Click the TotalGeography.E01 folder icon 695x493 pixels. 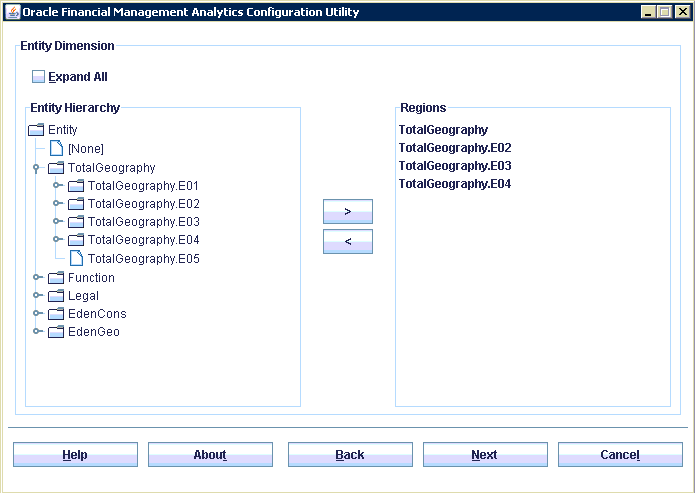click(76, 186)
